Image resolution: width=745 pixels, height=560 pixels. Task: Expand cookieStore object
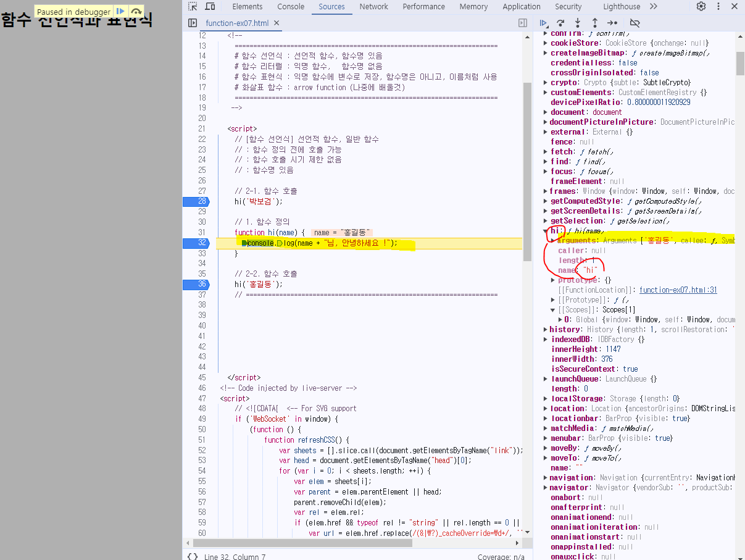click(546, 43)
